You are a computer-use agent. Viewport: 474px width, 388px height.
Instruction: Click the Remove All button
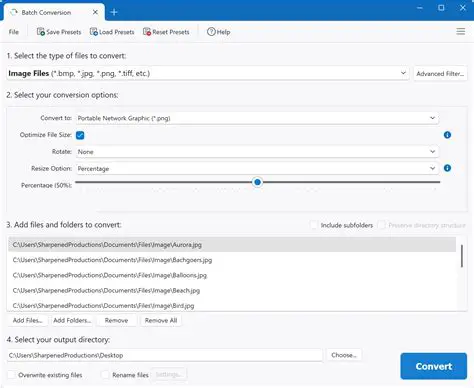tap(161, 320)
